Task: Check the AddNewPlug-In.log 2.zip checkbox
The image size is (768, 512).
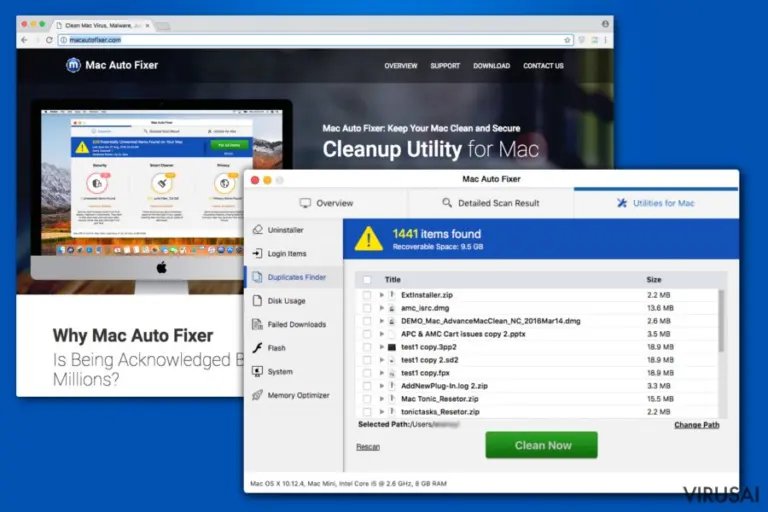Action: [x=367, y=386]
